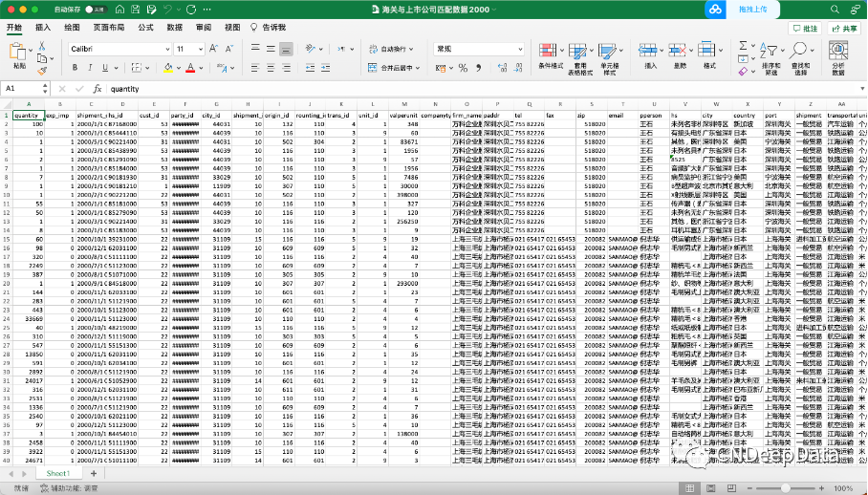Open the Borders dropdown arrow
This screenshot has height=495, width=868.
[147, 68]
